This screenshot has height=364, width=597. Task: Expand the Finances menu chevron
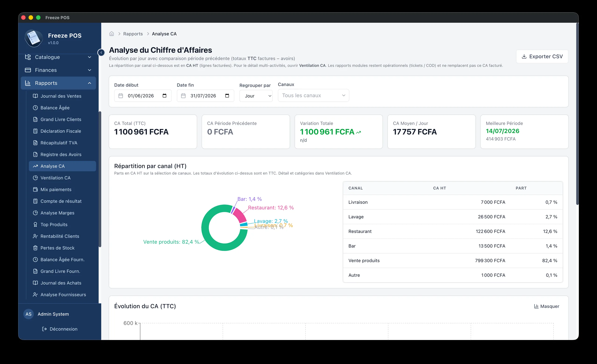89,70
